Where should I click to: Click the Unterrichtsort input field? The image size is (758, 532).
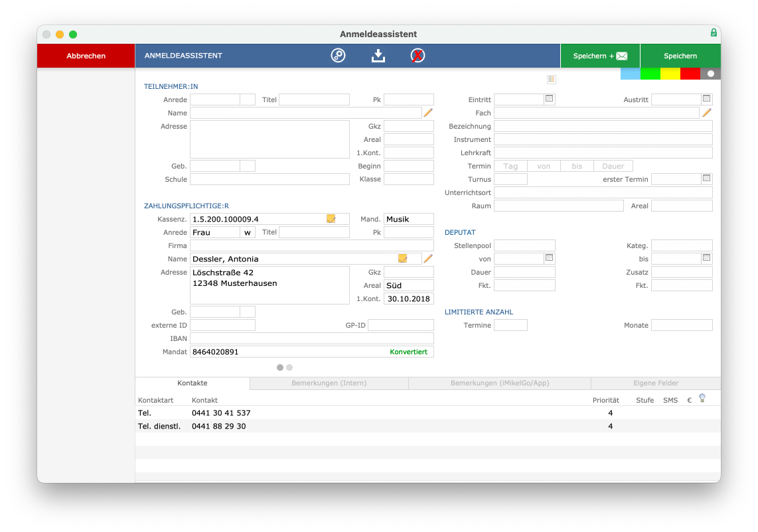603,192
